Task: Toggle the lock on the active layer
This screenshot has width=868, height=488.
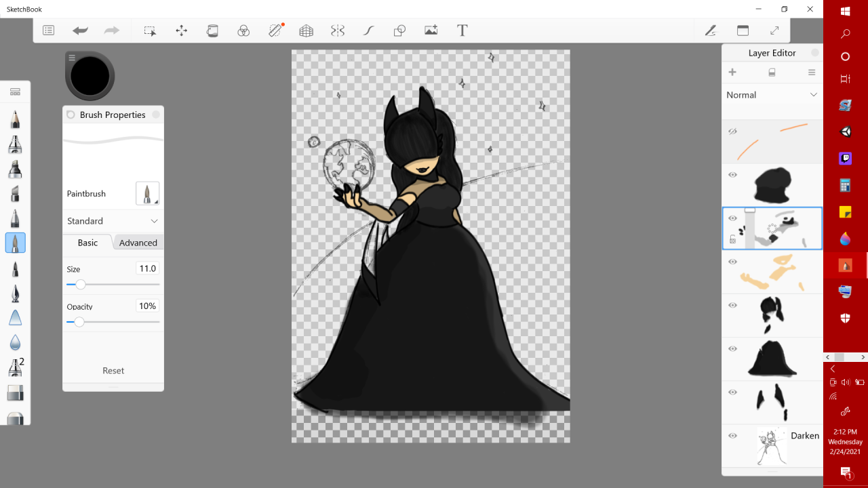Action: click(732, 239)
